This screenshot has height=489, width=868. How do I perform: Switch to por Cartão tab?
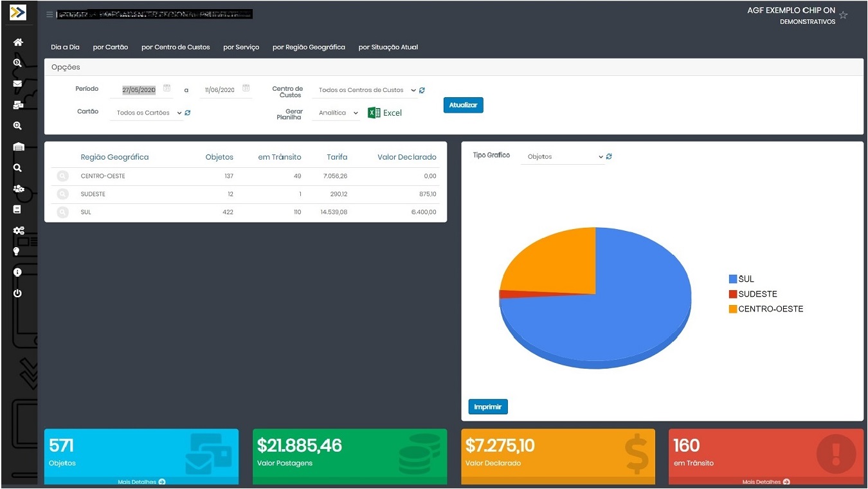click(x=111, y=47)
